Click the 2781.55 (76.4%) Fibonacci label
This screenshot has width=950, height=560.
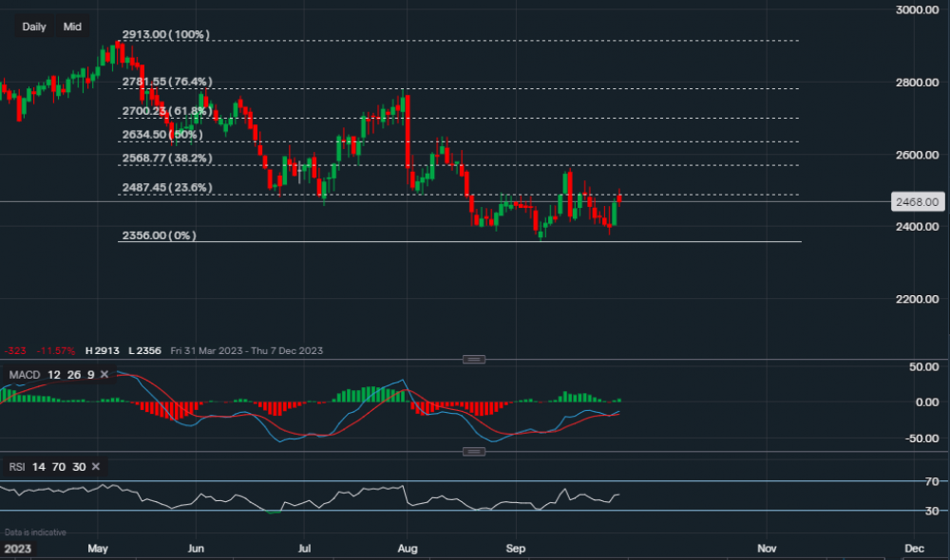tap(166, 83)
